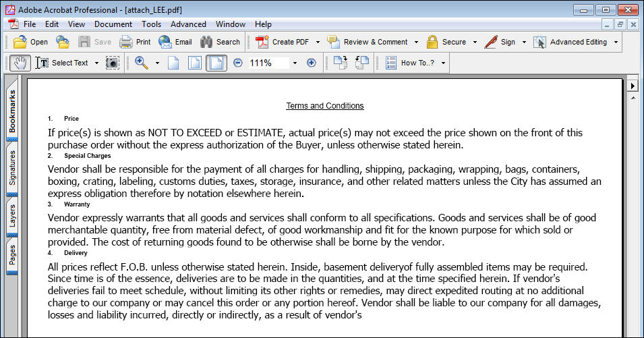Click the document pane options arrow button
Screen dimensions: 644x338
click(633, 86)
